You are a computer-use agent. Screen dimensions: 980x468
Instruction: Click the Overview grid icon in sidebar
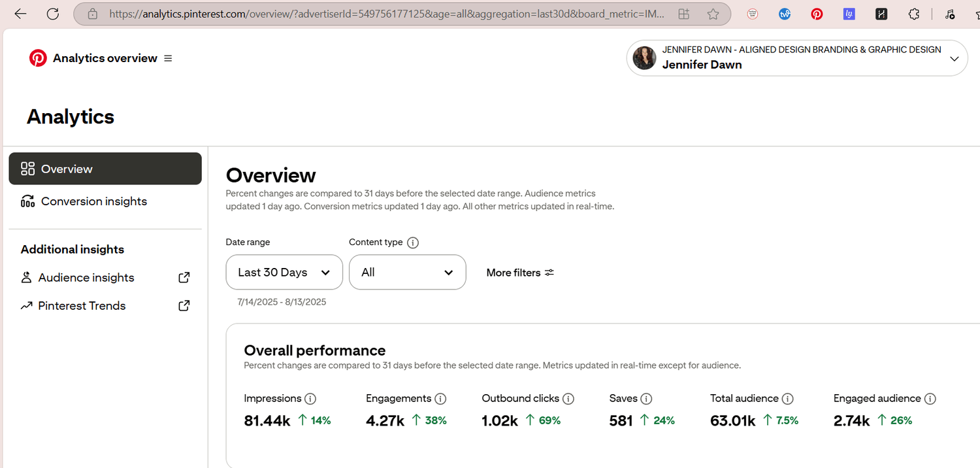tap(27, 169)
